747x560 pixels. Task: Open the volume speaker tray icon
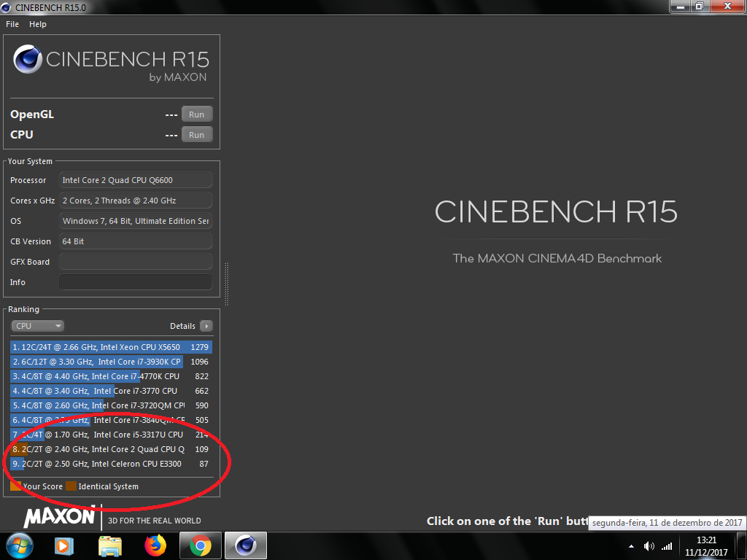pos(649,546)
